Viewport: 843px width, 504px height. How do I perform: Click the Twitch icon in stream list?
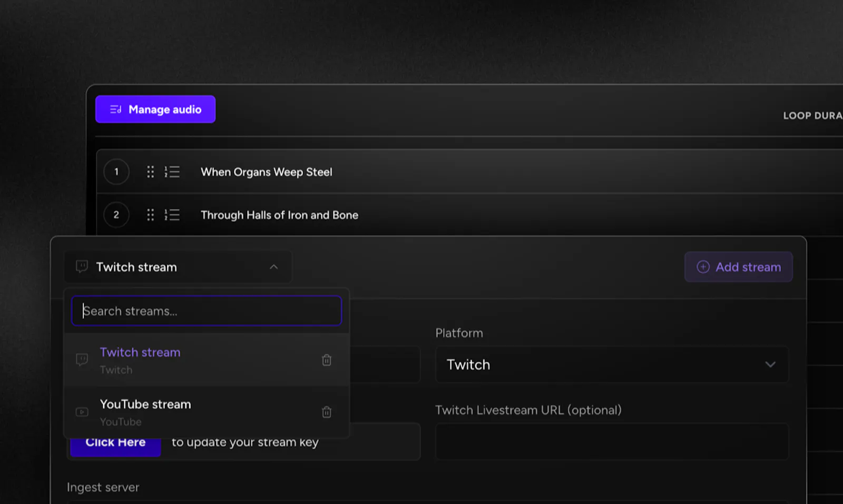82,360
